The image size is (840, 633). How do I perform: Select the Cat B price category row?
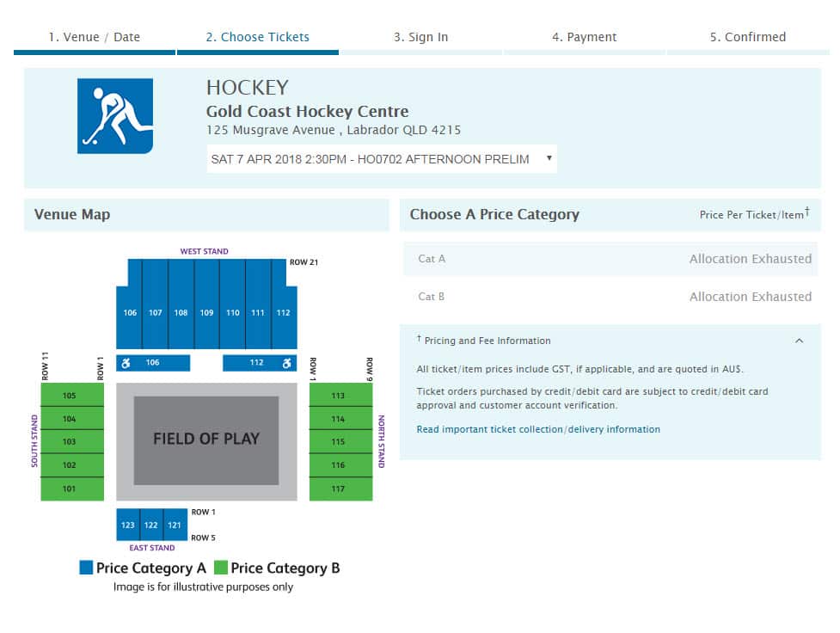pos(610,297)
